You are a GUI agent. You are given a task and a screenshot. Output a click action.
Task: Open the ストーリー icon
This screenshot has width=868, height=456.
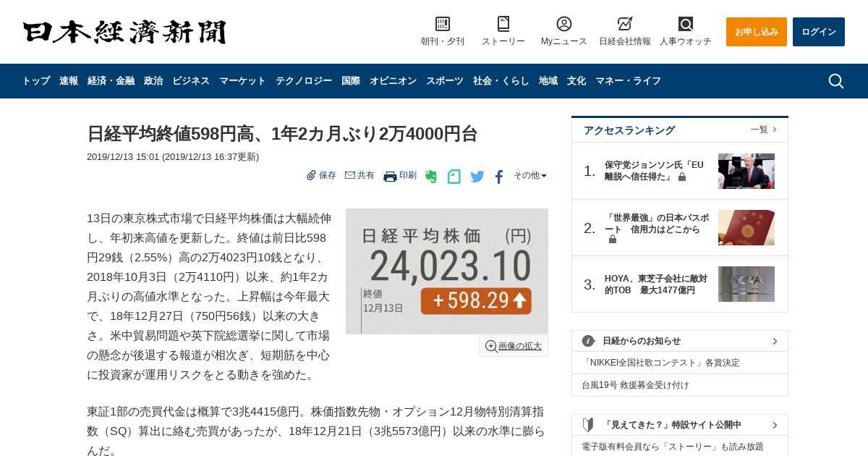click(x=503, y=24)
